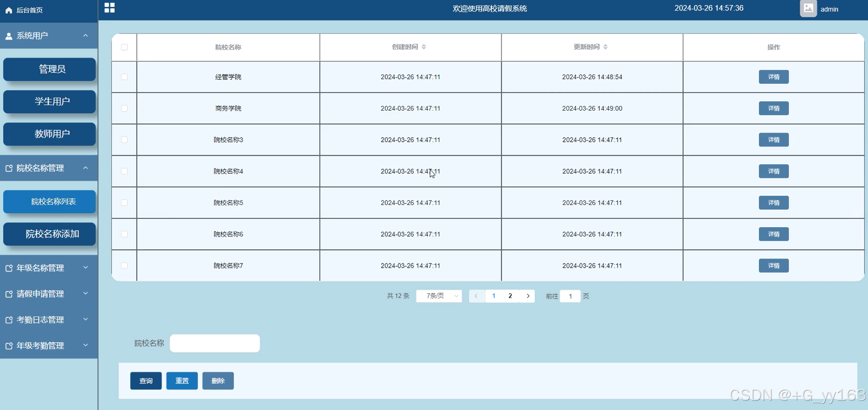Screen dimensions: 868x410
Task: Focus the 院校名称 search input field
Action: click(x=215, y=343)
